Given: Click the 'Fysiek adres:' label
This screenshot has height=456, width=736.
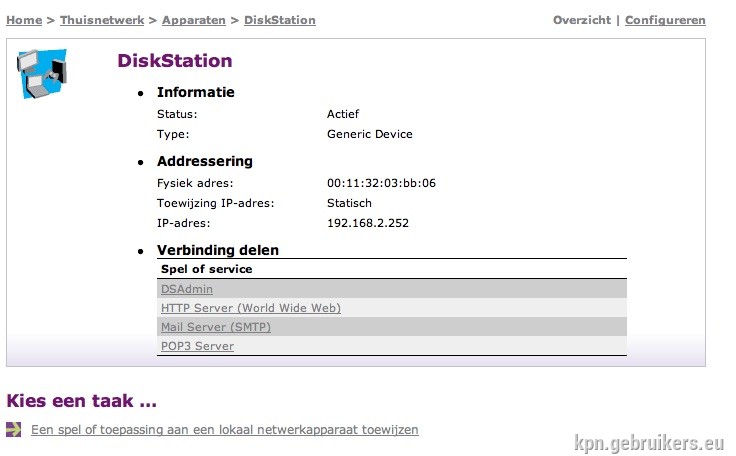Looking at the screenshot, I should point(195,183).
